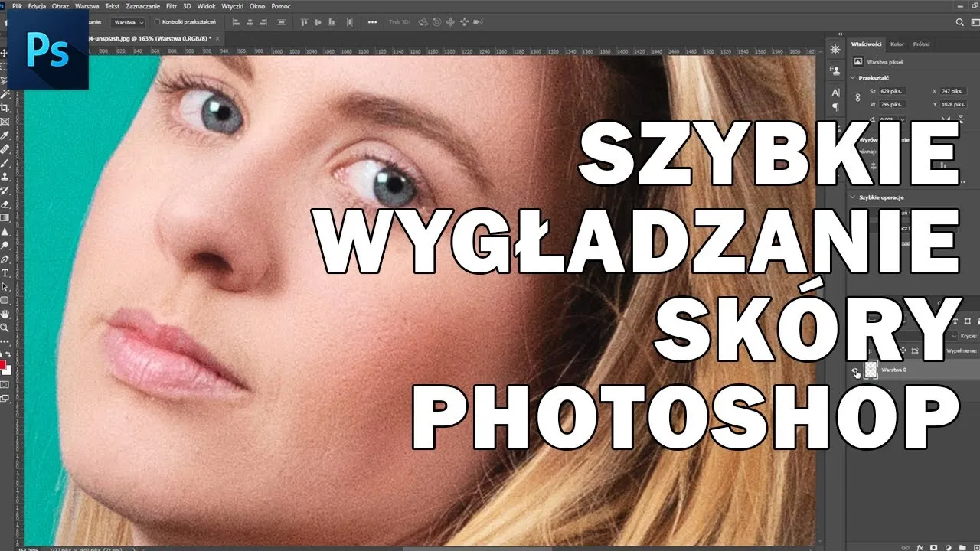Screen dimensions: 980x551
Task: Click the foreground color swatch
Action: (x=2, y=364)
